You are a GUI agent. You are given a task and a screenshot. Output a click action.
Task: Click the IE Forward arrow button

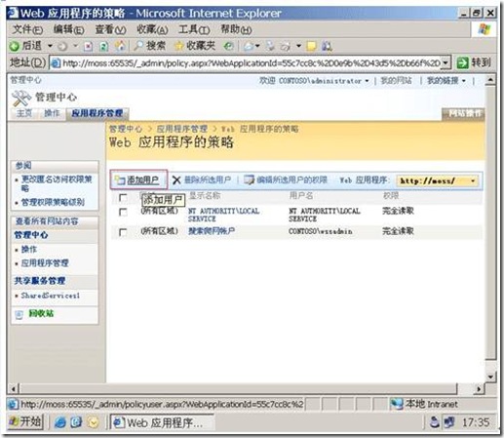coord(62,46)
